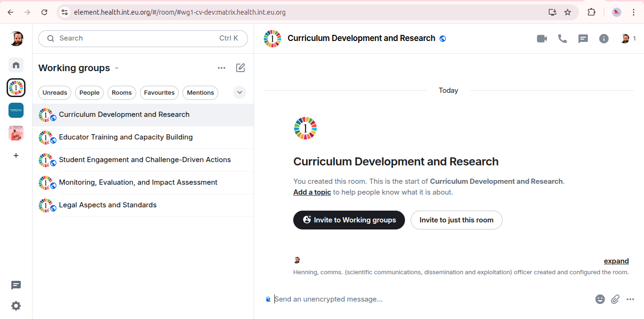
Task: Open more message composer options
Action: [x=630, y=299]
